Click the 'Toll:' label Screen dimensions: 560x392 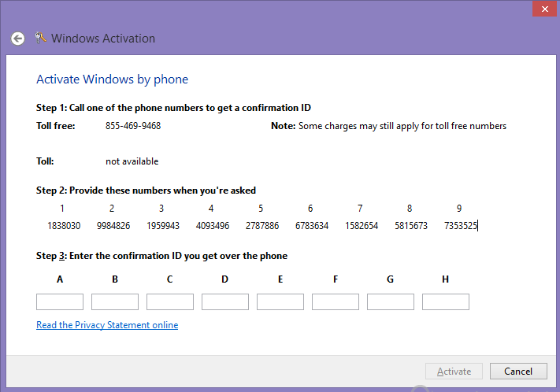coord(45,161)
